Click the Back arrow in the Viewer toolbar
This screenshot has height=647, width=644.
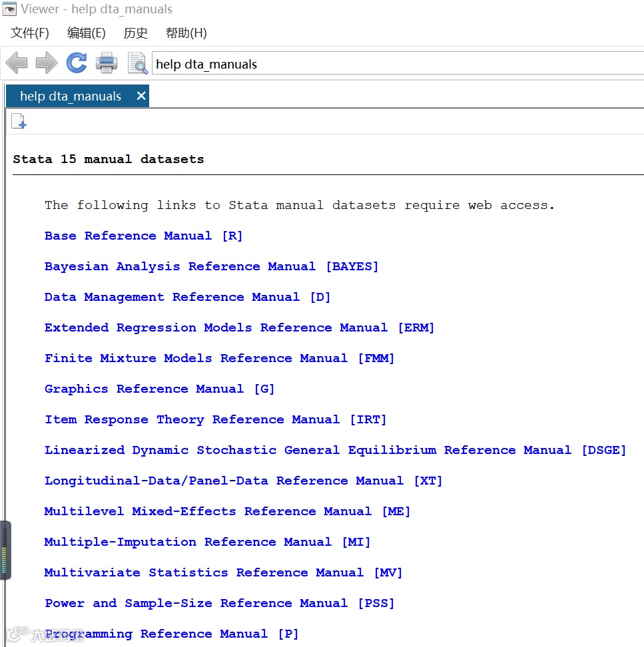point(17,63)
